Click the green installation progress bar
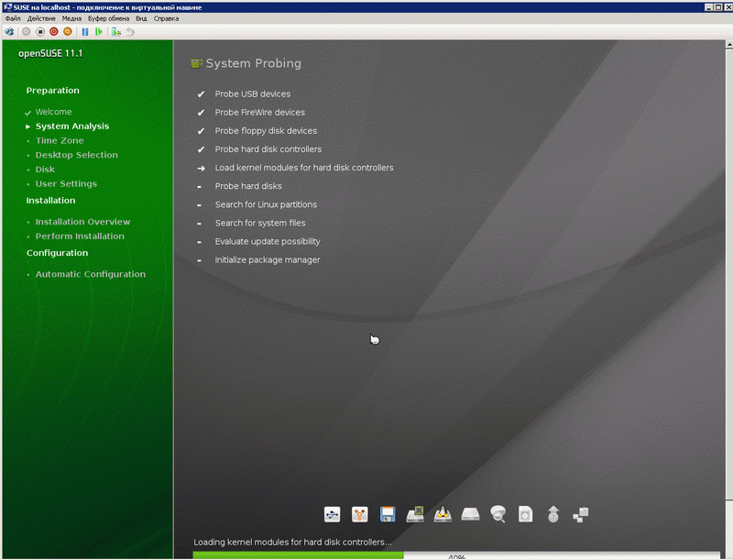The height and width of the screenshot is (560, 733). pyautogui.click(x=299, y=555)
